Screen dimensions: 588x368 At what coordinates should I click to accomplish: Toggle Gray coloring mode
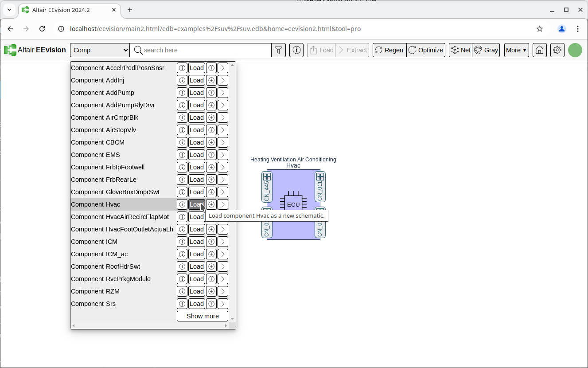[486, 50]
